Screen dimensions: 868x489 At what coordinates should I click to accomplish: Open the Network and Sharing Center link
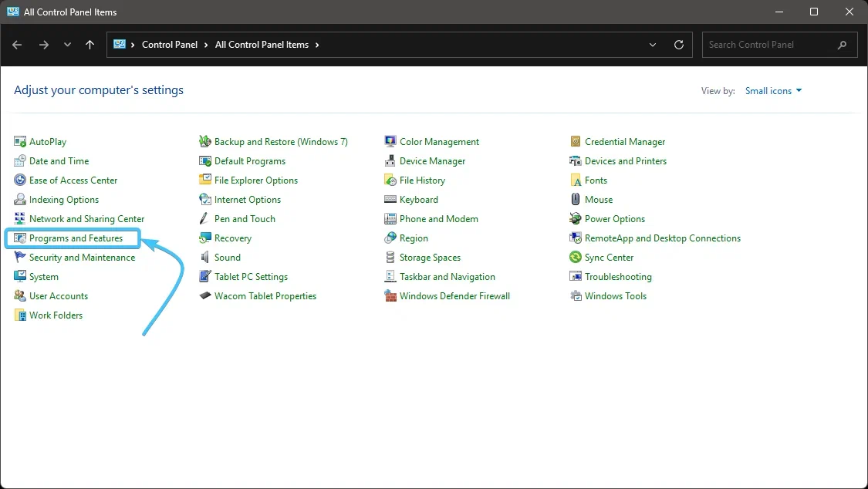86,219
